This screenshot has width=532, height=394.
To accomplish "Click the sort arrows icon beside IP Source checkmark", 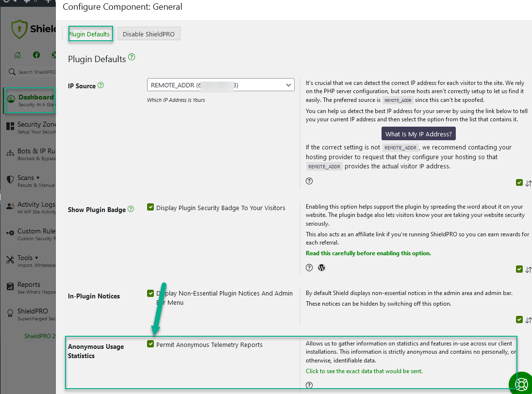I will (529, 183).
